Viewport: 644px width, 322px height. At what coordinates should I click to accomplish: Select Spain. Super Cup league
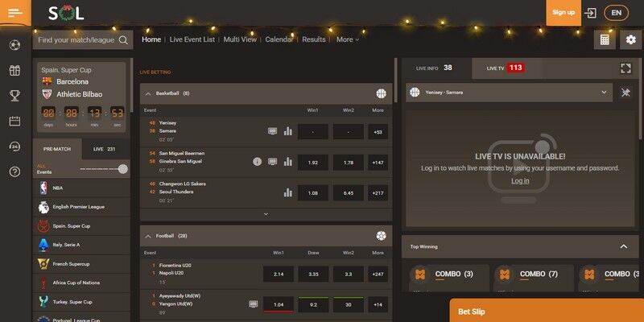pos(81,226)
